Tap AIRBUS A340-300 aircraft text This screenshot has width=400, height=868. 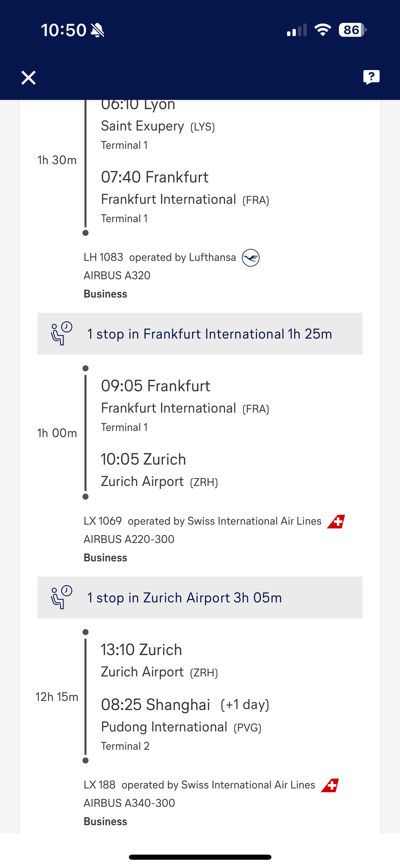129,803
